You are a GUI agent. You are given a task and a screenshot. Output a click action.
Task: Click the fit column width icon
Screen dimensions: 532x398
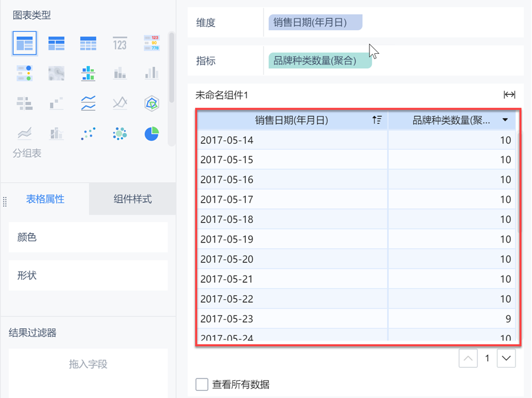tap(509, 95)
